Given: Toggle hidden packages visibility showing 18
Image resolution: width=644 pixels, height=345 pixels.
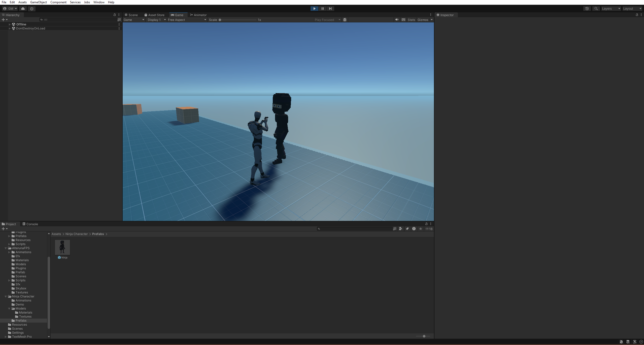Looking at the screenshot, I should point(429,229).
